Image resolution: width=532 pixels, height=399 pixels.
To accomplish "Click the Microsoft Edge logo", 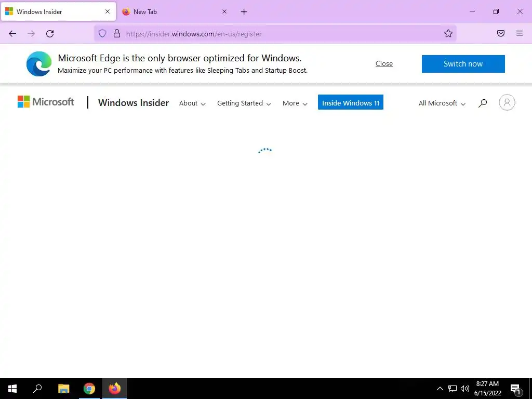I will tap(39, 64).
